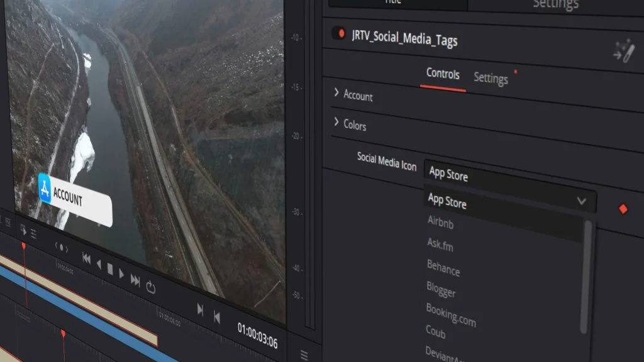Click the magic wand pipette icon
Screen dimensions: 644x362
623,51
